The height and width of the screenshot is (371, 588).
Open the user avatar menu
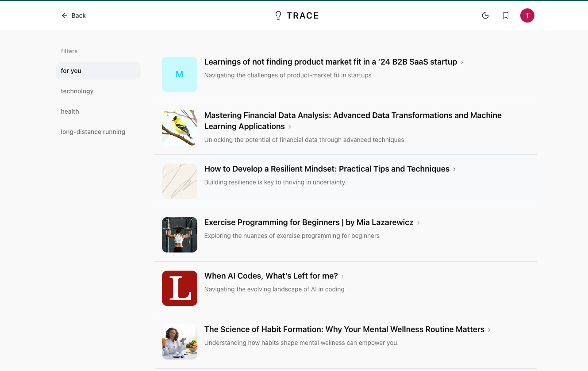coord(527,15)
